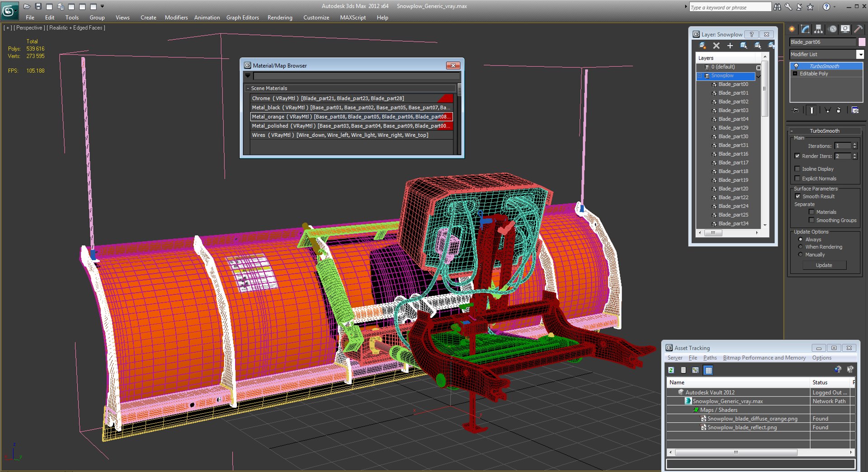Click the Create New Layer icon
The height and width of the screenshot is (472, 868).
[x=703, y=46]
